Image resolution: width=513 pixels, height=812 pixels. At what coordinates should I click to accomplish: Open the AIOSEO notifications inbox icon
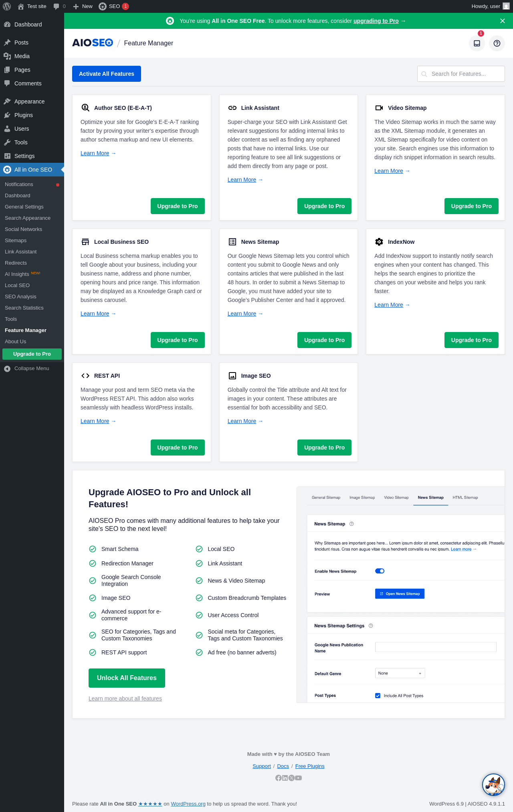(477, 43)
